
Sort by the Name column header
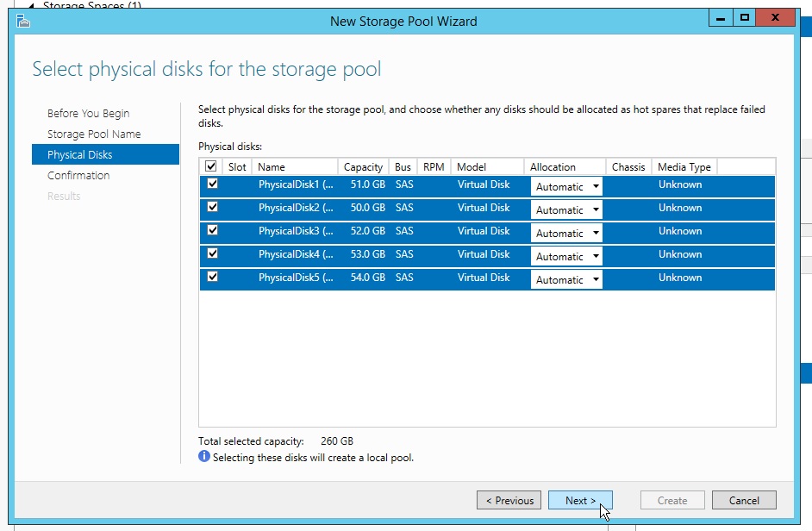(x=295, y=167)
